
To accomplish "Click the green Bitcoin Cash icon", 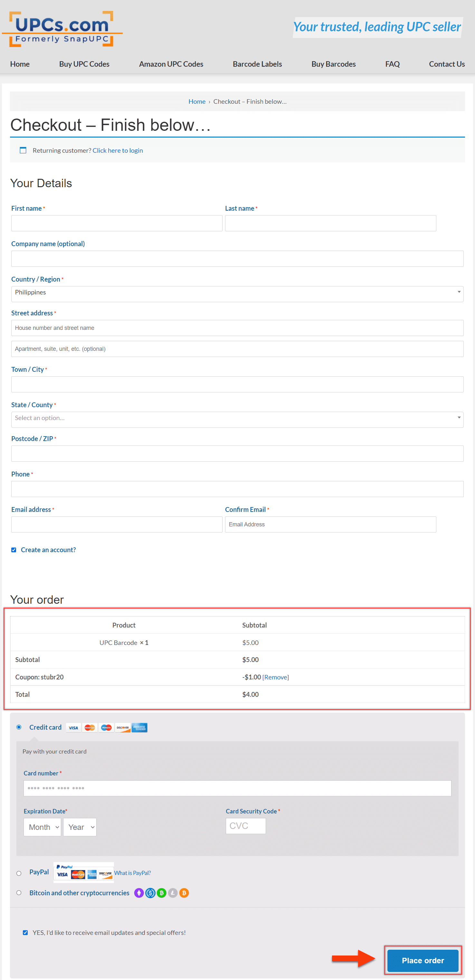I will point(162,893).
